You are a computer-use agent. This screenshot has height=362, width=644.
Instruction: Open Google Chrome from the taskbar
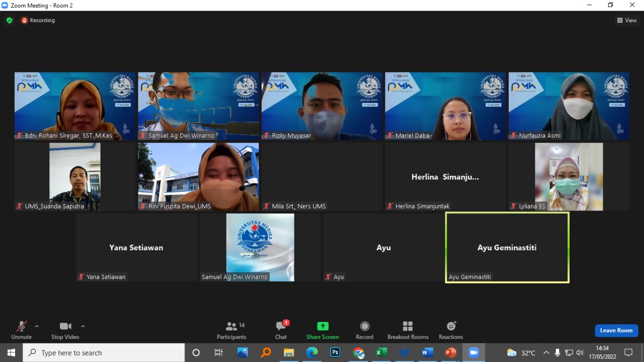coord(359,353)
